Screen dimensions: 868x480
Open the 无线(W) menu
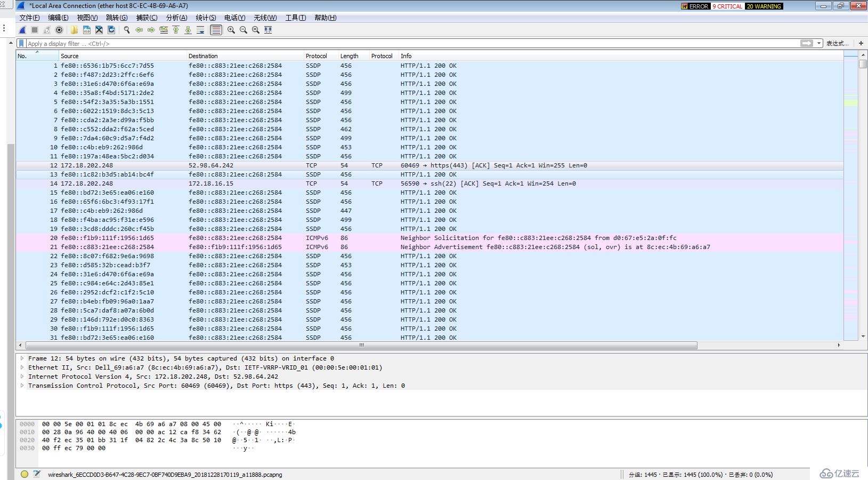(265, 18)
